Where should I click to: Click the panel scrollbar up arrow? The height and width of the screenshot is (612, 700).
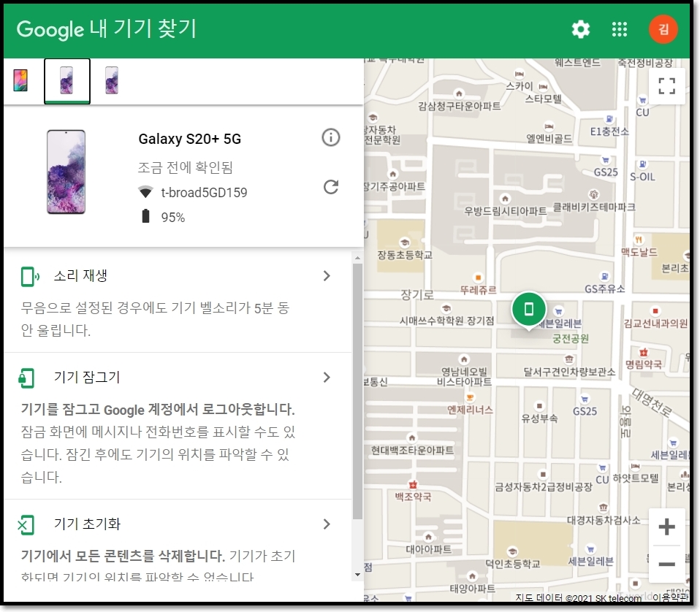pyautogui.click(x=357, y=258)
